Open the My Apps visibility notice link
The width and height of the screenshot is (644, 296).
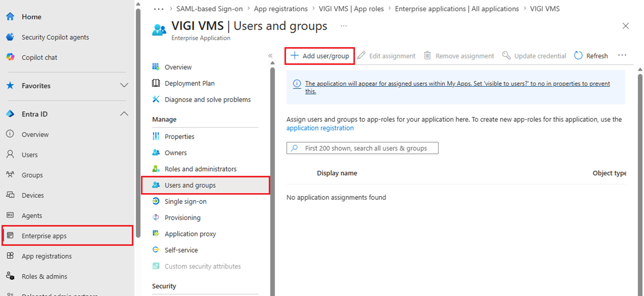click(x=457, y=87)
